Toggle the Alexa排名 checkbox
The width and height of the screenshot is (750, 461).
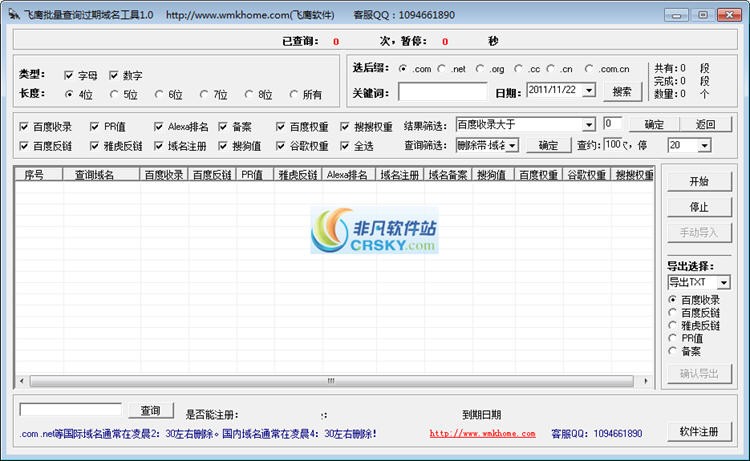point(158,127)
